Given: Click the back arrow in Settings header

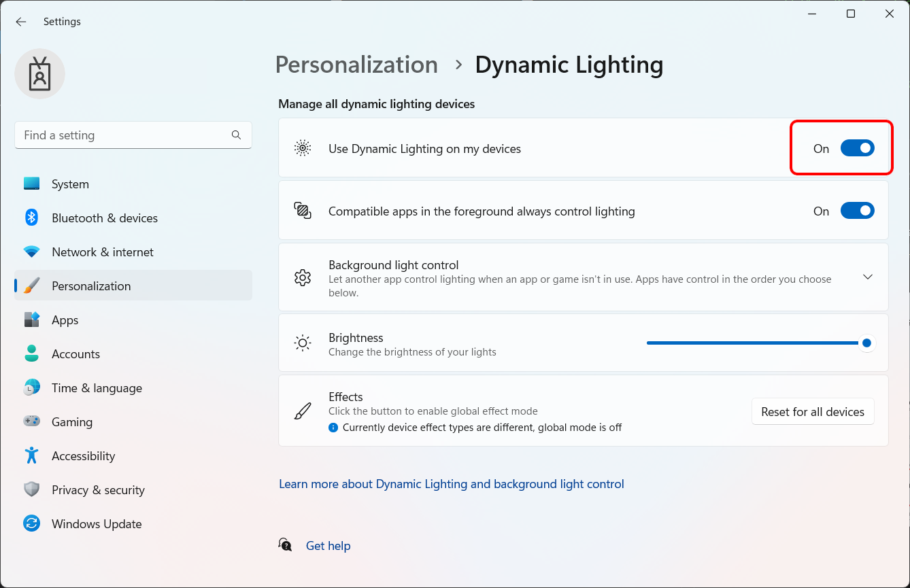Looking at the screenshot, I should coord(21,22).
